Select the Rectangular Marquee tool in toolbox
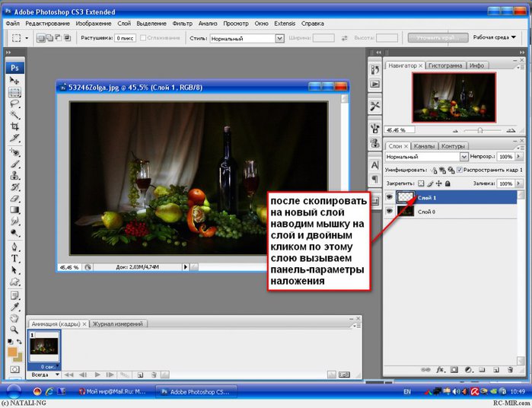 coord(14,92)
